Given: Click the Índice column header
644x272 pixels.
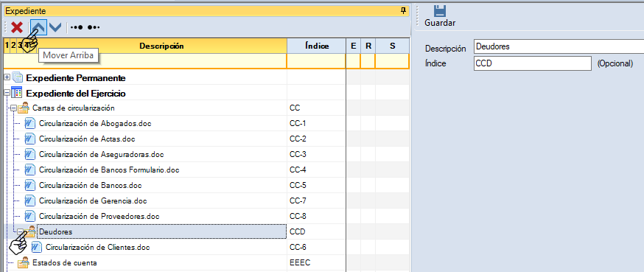Looking at the screenshot, I should point(317,46).
